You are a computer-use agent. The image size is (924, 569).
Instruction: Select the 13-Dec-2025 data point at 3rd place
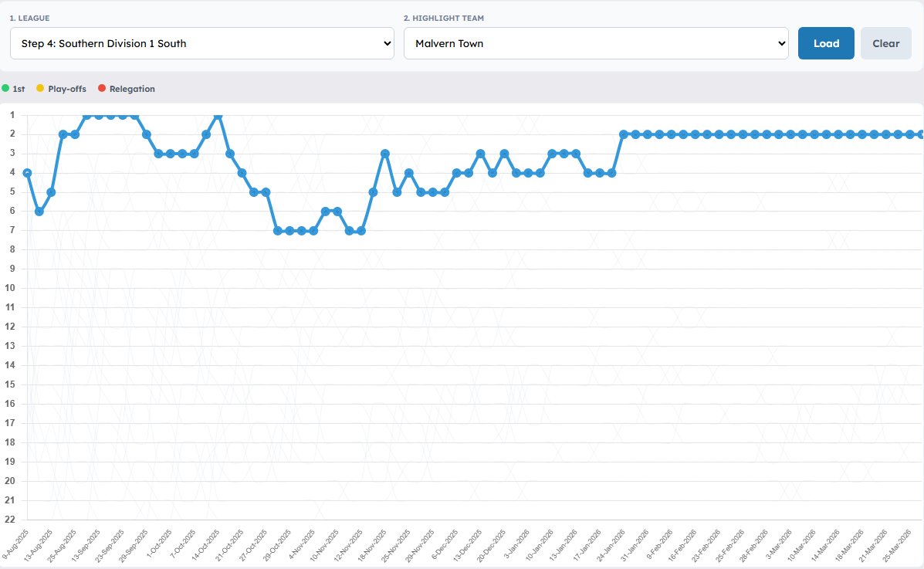pos(480,154)
